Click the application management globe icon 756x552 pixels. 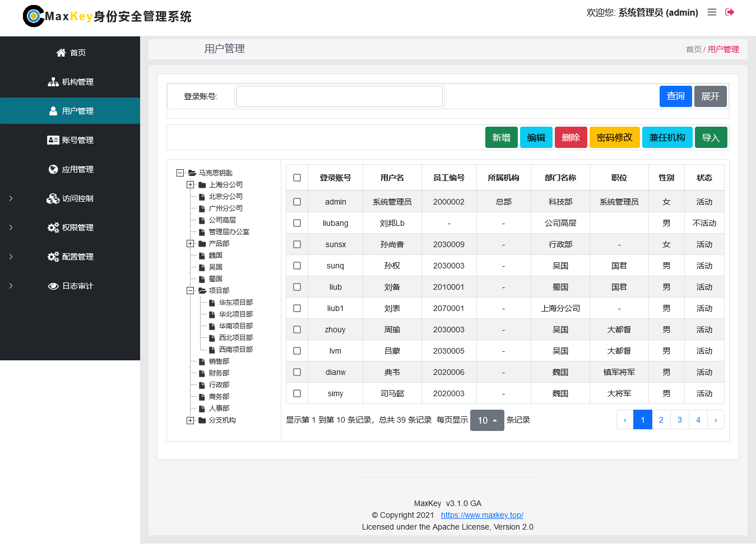(53, 169)
